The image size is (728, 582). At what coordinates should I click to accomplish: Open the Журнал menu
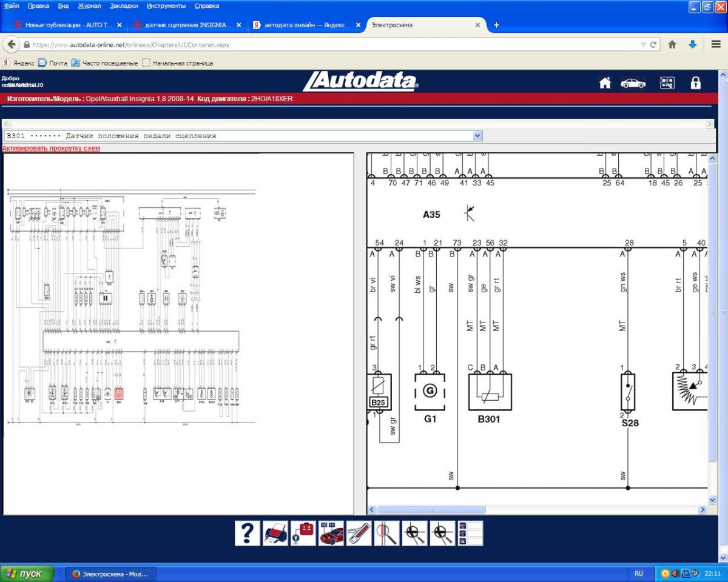pos(90,6)
